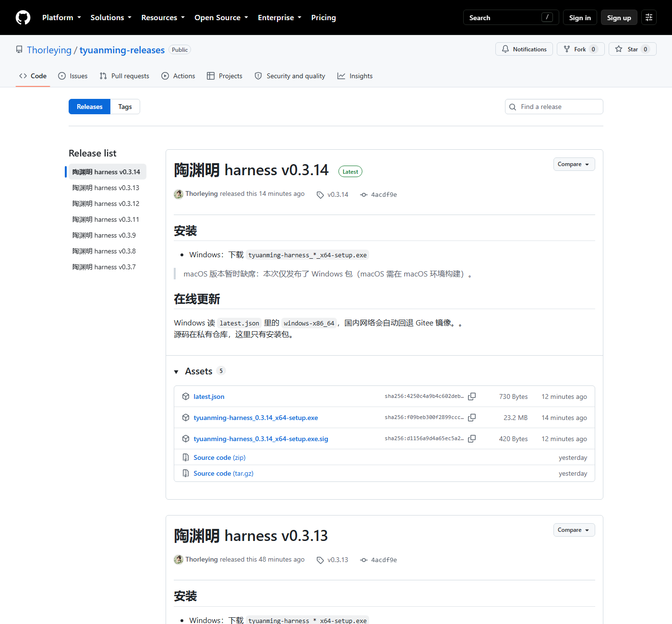This screenshot has height=624, width=672.
Task: Focus the Find a release field
Action: click(554, 107)
